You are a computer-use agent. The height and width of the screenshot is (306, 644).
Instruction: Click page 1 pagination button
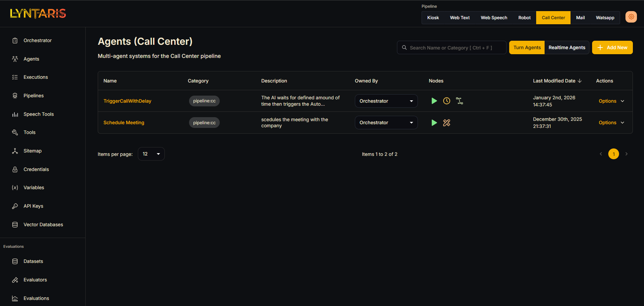pos(613,154)
